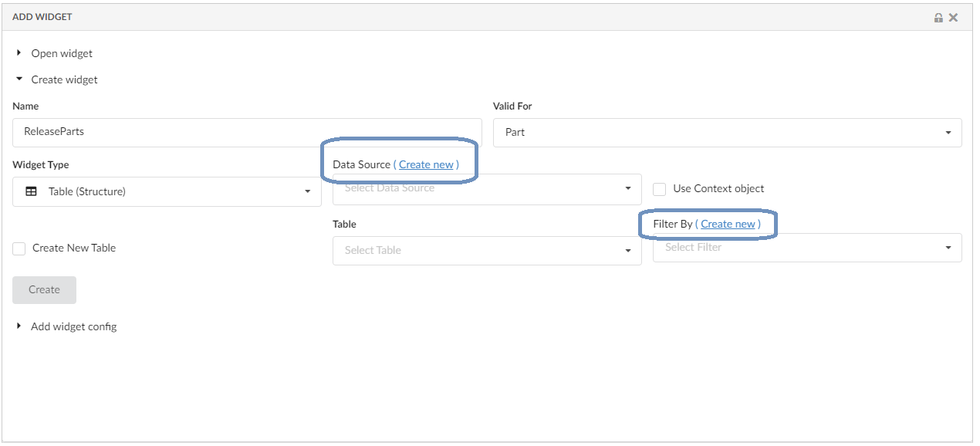The height and width of the screenshot is (446, 980).
Task: Click the ADD WIDGET dialog title
Action: click(x=42, y=17)
